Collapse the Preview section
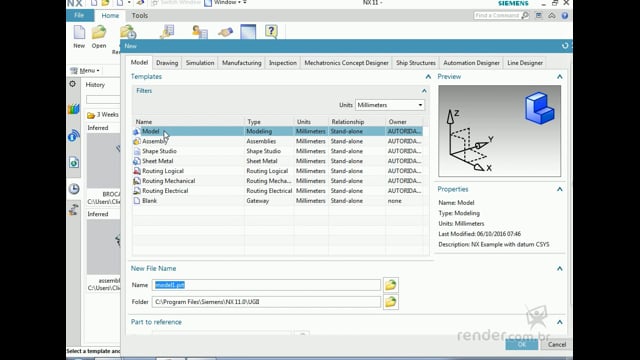The width and height of the screenshot is (640, 360). pos(560,77)
